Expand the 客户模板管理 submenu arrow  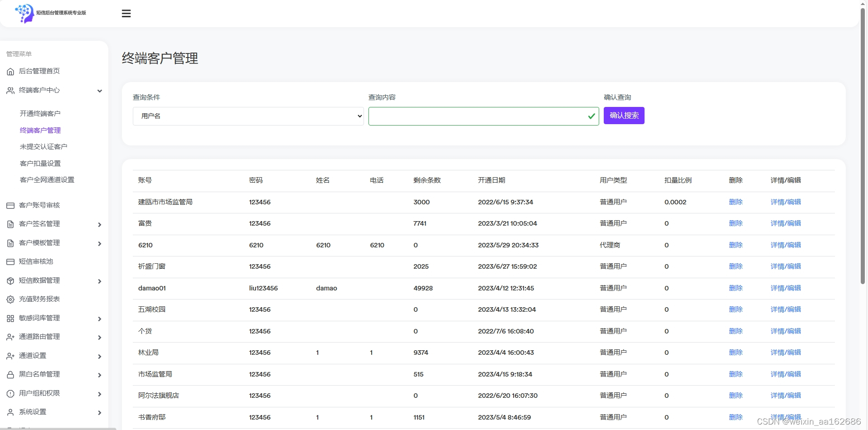[x=100, y=244]
